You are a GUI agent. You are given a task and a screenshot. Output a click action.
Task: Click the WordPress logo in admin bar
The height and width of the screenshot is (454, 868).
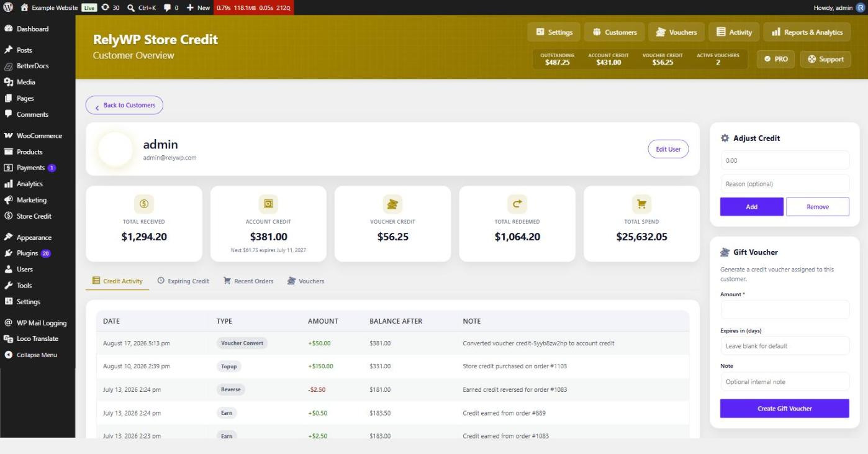8,7
